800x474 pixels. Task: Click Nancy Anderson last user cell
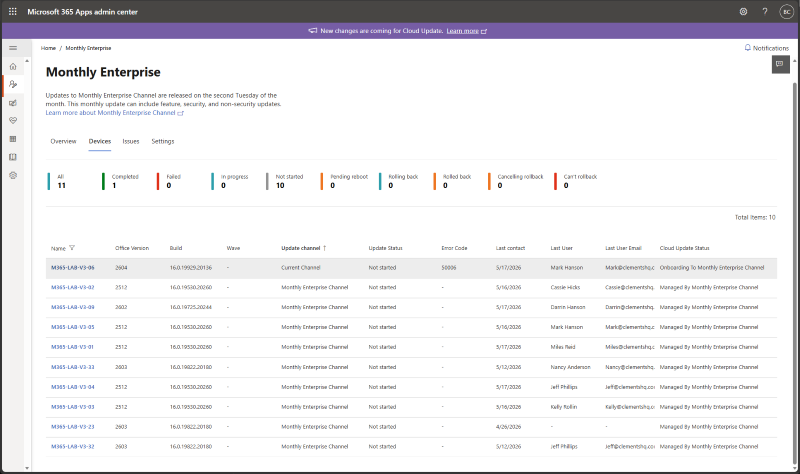pyautogui.click(x=570, y=367)
